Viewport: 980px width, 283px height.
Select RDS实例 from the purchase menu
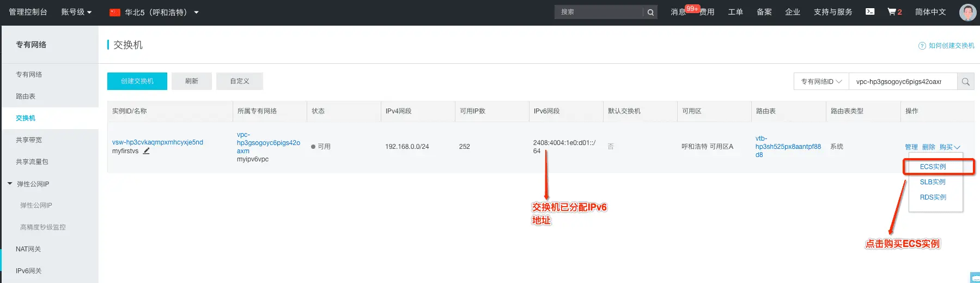tap(933, 197)
